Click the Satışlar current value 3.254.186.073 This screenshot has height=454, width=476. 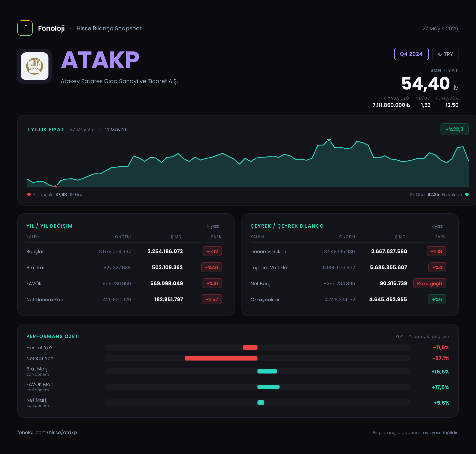tap(165, 251)
